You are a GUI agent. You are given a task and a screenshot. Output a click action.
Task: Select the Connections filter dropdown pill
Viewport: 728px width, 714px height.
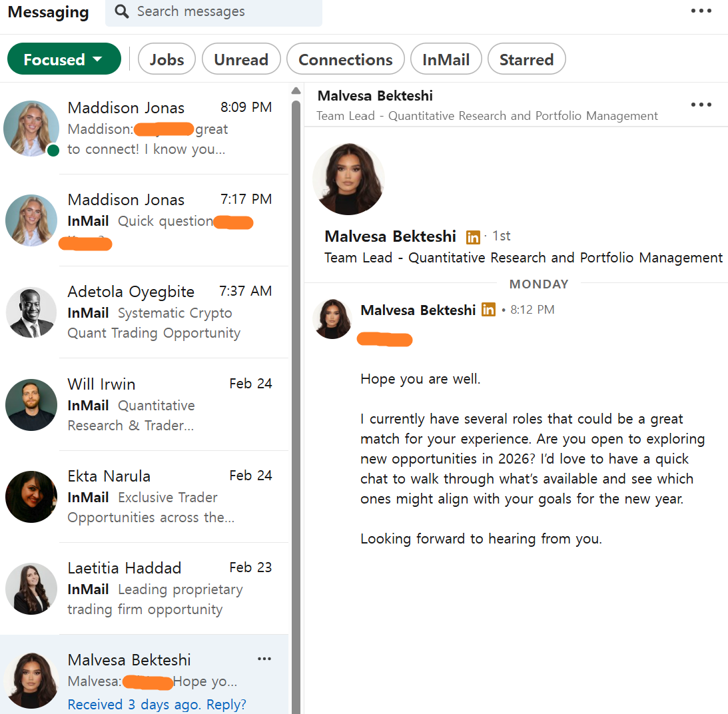point(345,59)
